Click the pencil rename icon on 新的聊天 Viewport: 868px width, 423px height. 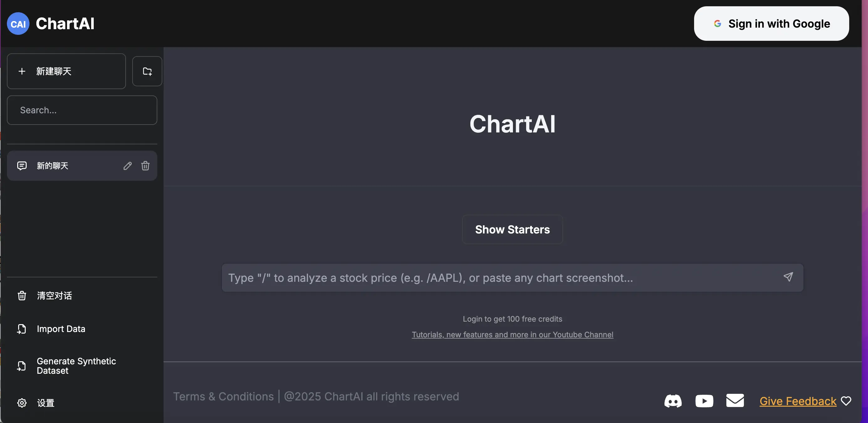tap(127, 166)
